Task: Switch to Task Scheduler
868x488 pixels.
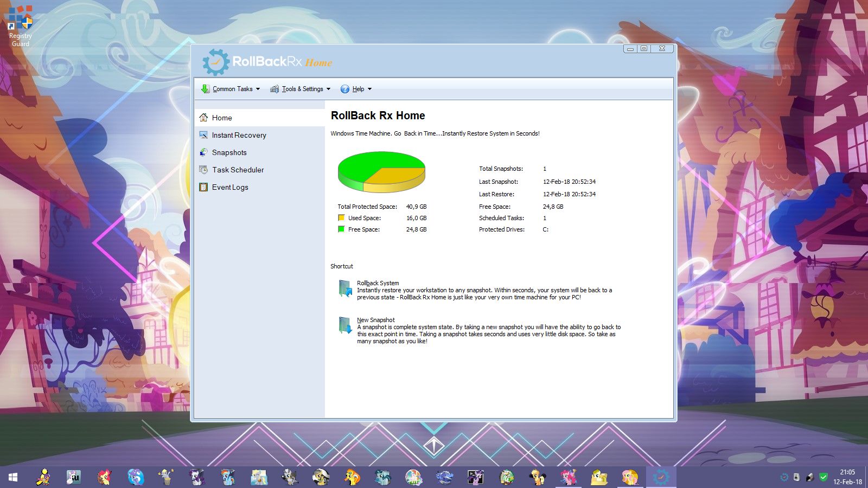Action: [x=259, y=170]
